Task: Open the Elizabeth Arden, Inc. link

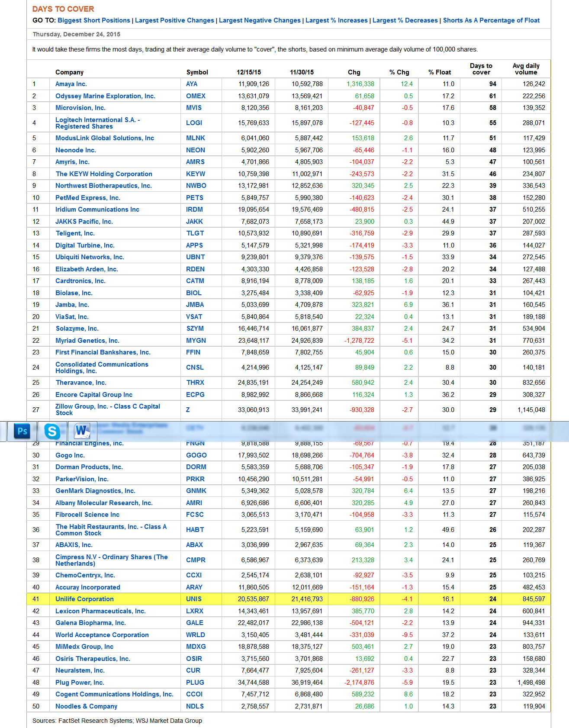Action: pyautogui.click(x=87, y=269)
